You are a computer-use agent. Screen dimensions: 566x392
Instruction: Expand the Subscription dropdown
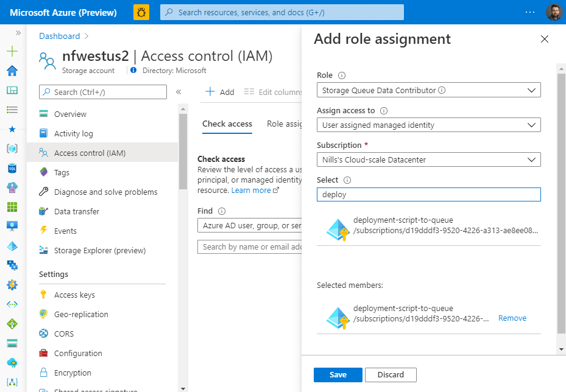coord(429,159)
